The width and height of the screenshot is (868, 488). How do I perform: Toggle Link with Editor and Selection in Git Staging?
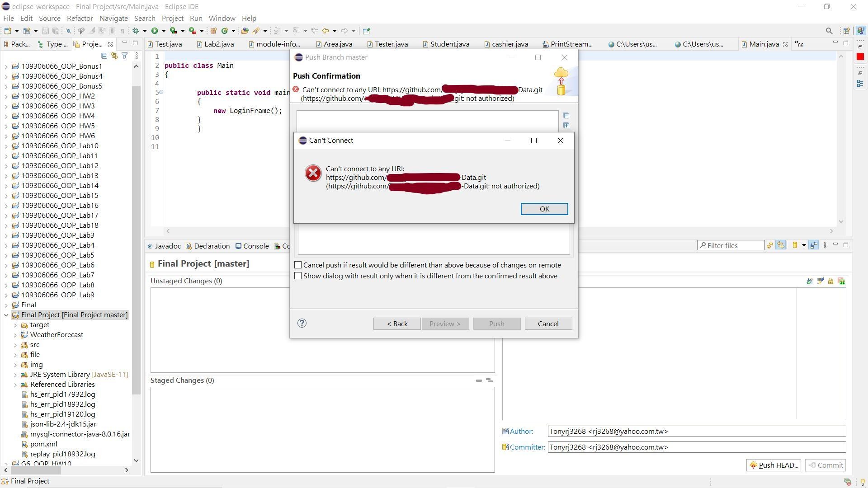click(x=781, y=245)
